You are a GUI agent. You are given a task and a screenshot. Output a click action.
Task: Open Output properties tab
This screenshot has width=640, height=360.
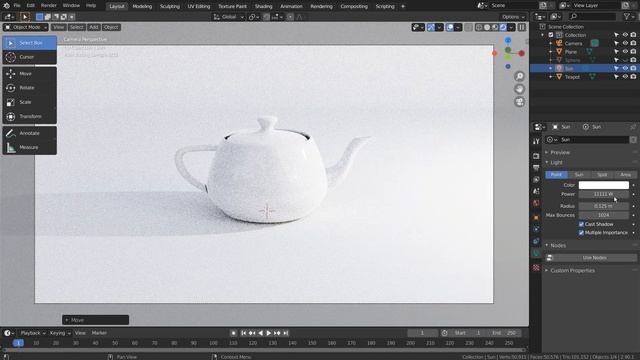[x=536, y=168]
